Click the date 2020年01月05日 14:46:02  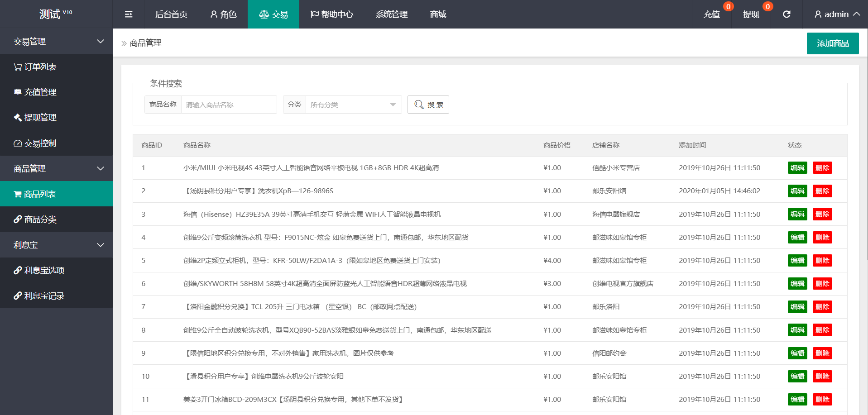[x=719, y=191]
